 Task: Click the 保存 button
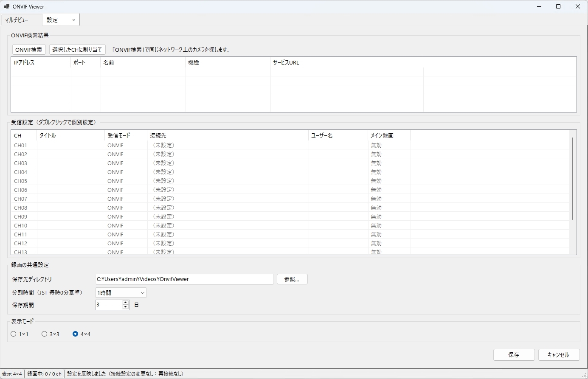tap(514, 355)
